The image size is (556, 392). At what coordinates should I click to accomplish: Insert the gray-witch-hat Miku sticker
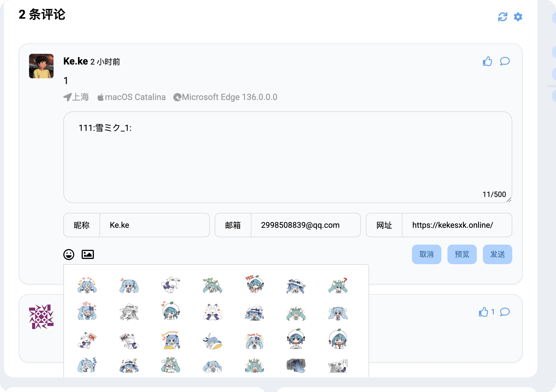tap(129, 312)
